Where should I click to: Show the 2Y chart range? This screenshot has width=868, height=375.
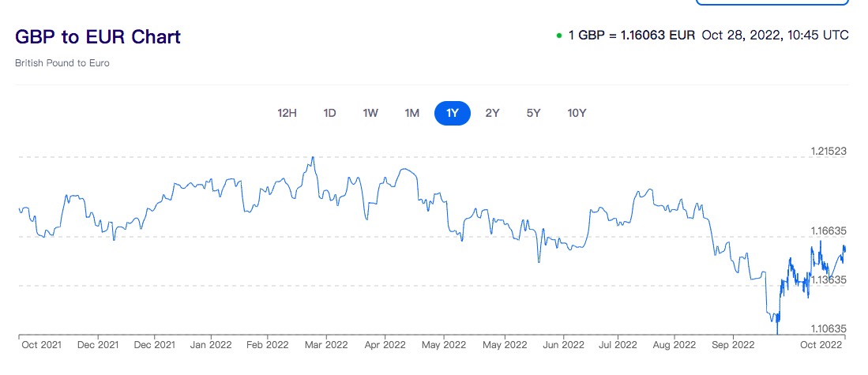click(x=492, y=113)
